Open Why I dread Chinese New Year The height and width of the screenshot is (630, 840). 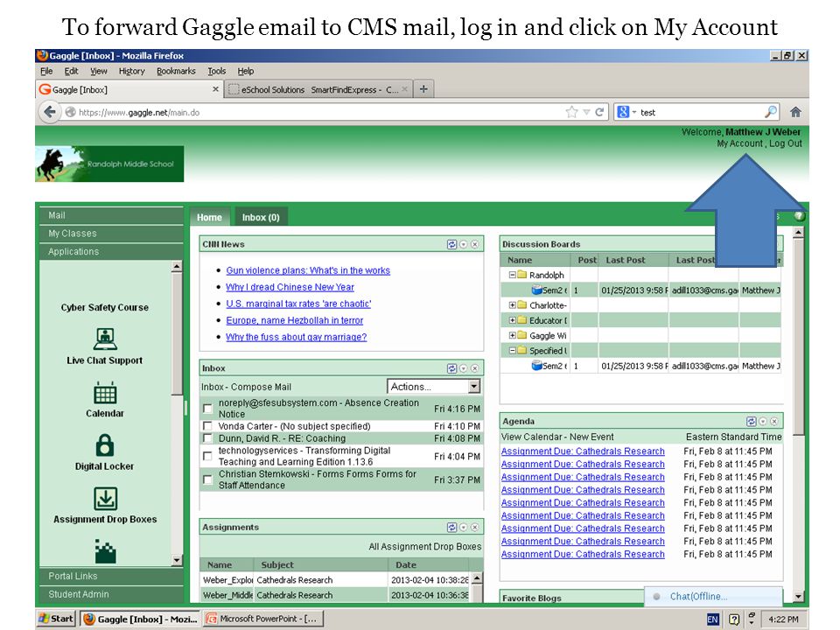[290, 287]
